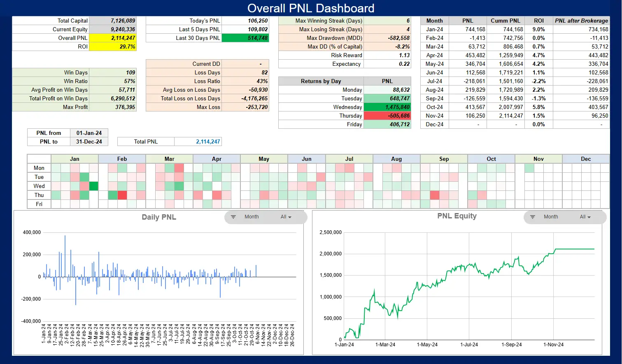
Task: Select the PNL to date 31-Dec-24
Action: tap(89, 141)
